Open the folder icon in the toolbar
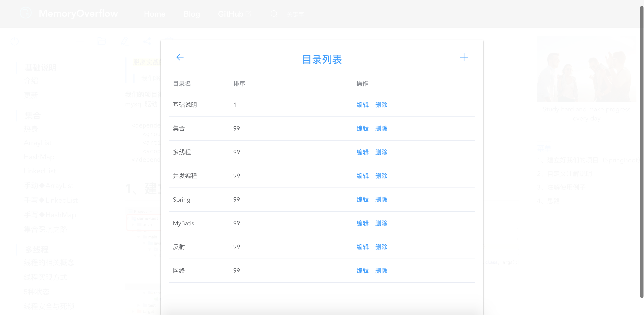Screen dimensions: 644x315 102,41
